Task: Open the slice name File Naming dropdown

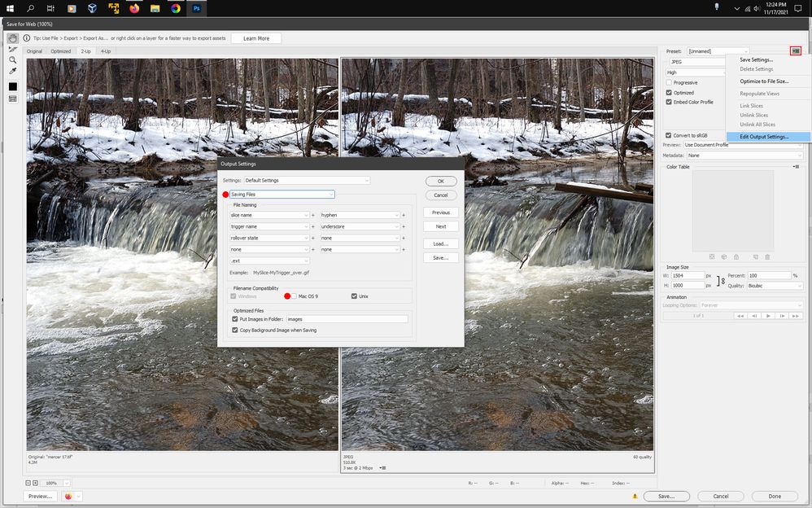Action: point(268,215)
